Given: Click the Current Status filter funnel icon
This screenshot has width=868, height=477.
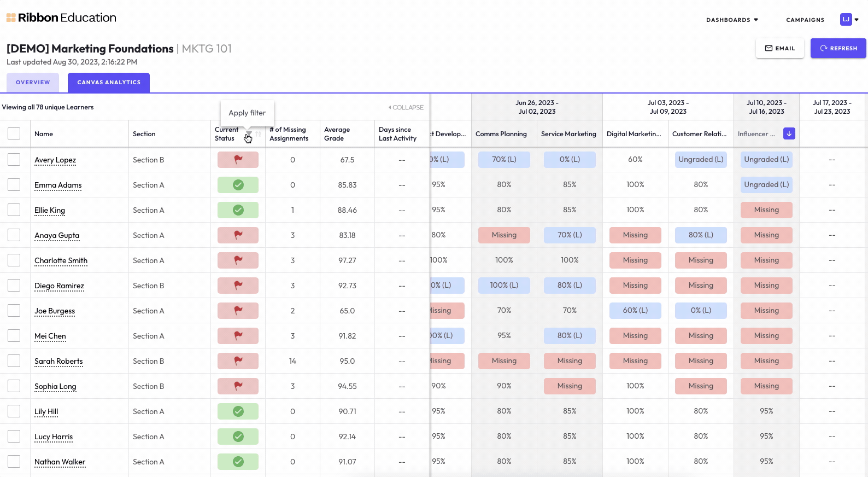Looking at the screenshot, I should tap(249, 134).
